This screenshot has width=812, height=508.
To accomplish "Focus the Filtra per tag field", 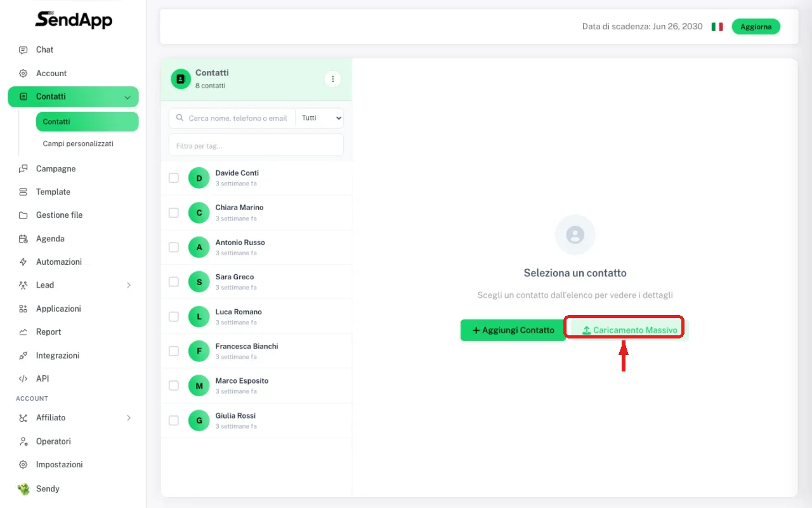I will pyautogui.click(x=256, y=145).
